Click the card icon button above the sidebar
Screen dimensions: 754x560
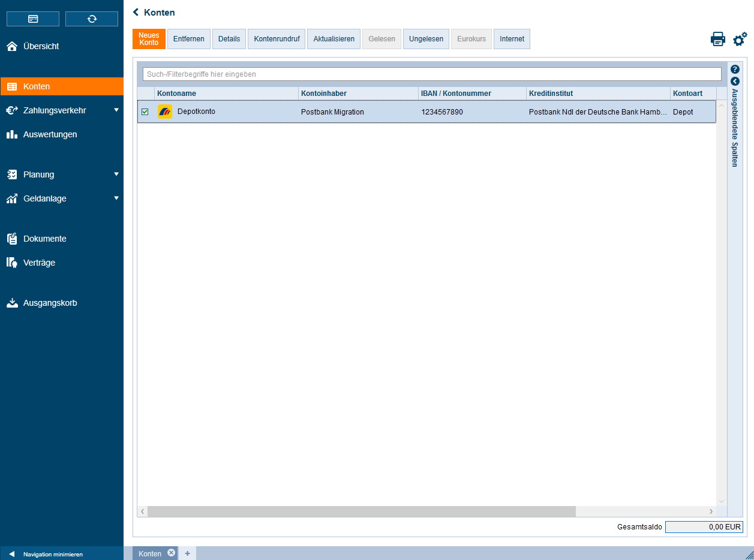33,19
